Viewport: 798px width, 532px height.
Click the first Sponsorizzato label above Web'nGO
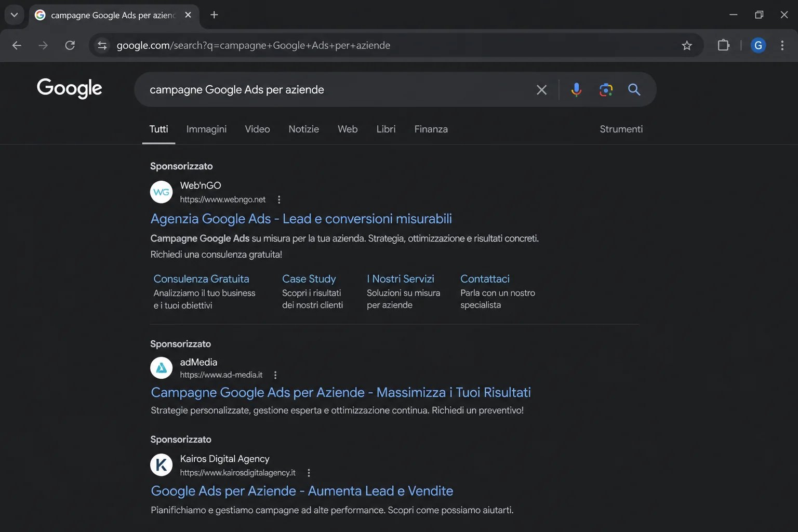coord(181,166)
